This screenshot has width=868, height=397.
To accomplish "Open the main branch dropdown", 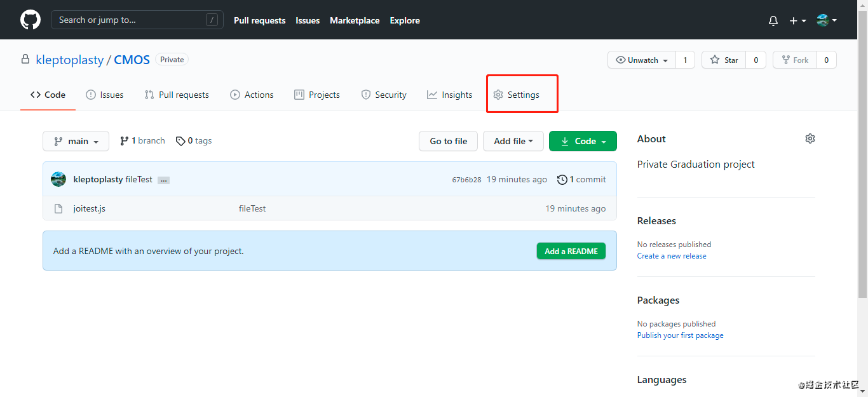I will click(76, 141).
